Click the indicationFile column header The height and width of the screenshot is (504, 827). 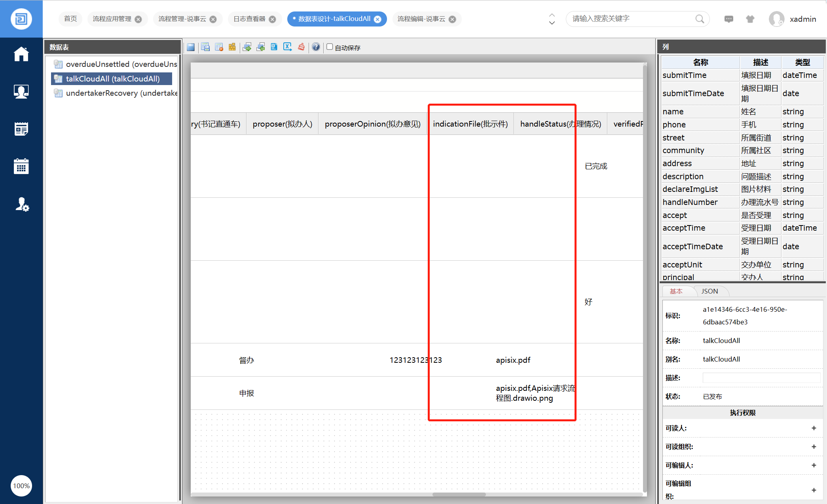[470, 124]
